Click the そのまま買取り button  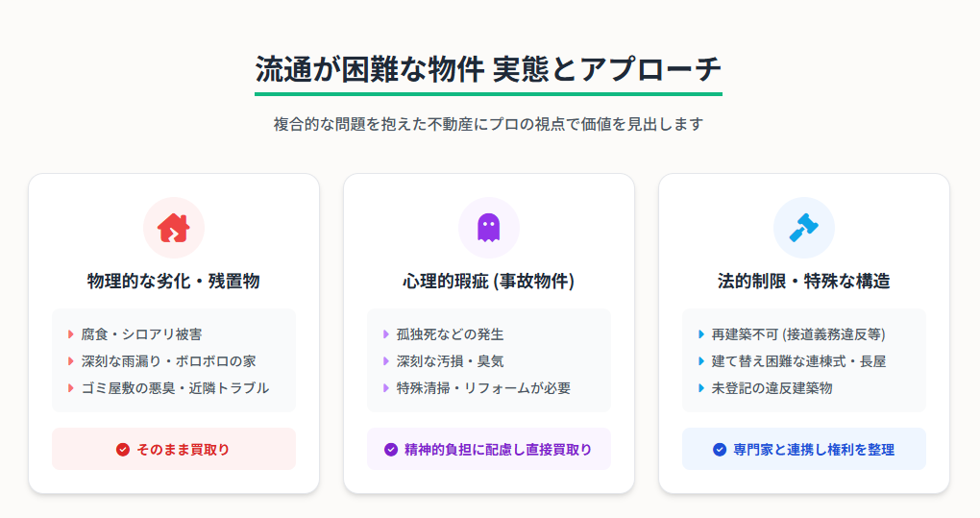174,449
